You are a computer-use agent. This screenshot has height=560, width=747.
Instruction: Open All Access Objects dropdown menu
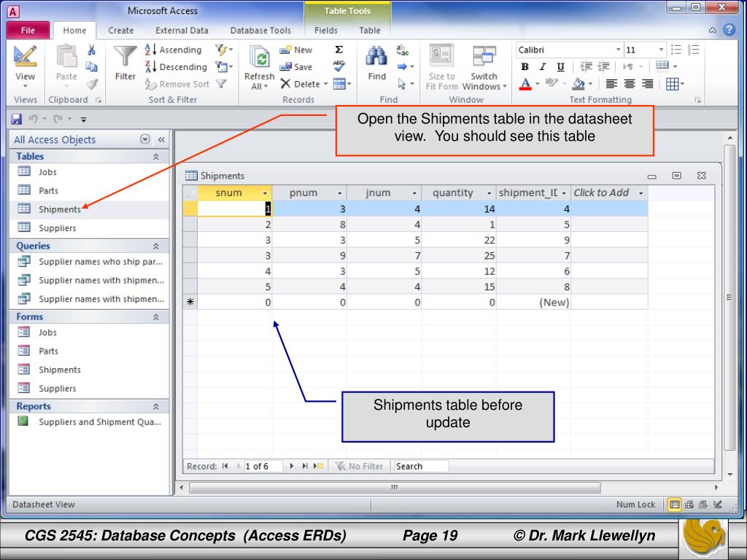pyautogui.click(x=145, y=139)
